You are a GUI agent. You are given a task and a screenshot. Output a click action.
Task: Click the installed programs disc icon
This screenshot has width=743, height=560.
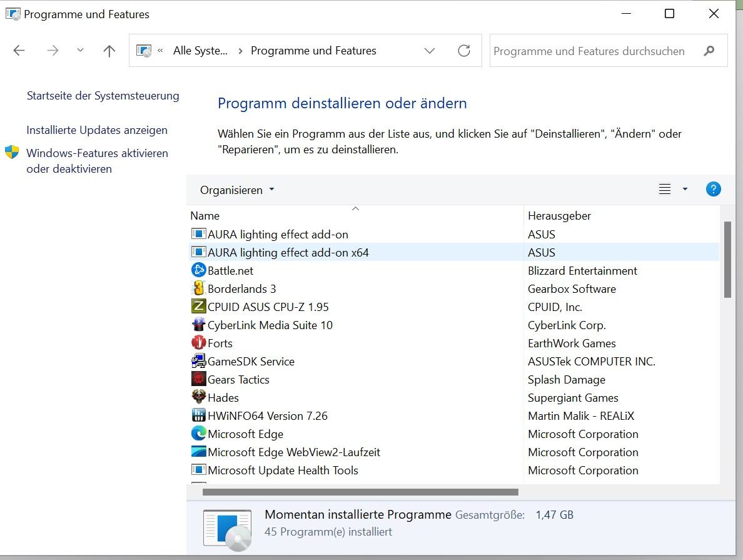point(228,531)
